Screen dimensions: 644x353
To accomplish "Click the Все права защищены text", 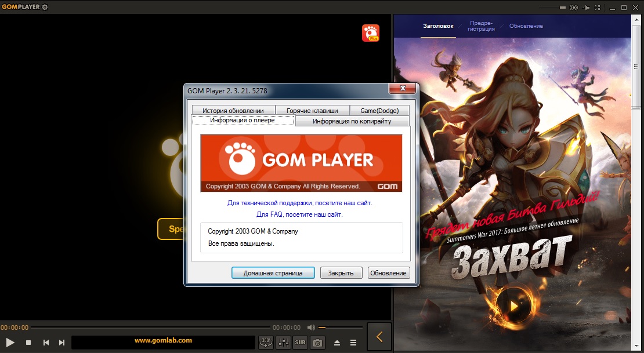I will [x=241, y=243].
